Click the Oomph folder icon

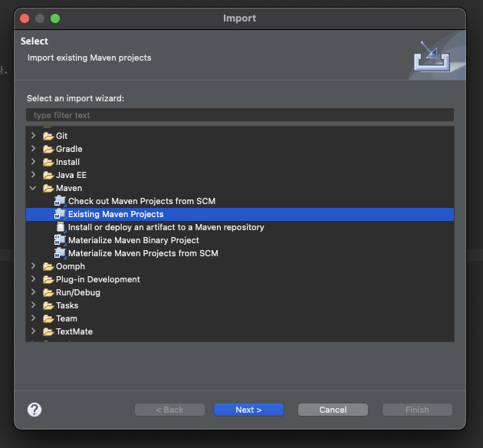(x=48, y=266)
